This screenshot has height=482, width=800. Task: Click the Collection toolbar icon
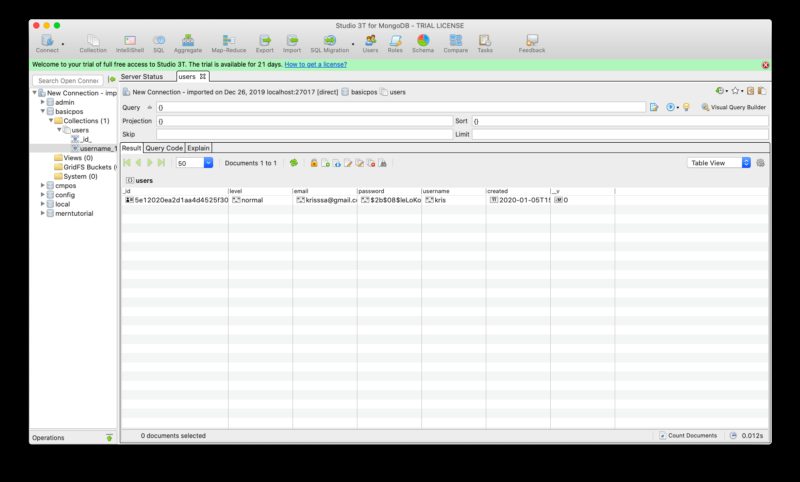(x=93, y=43)
